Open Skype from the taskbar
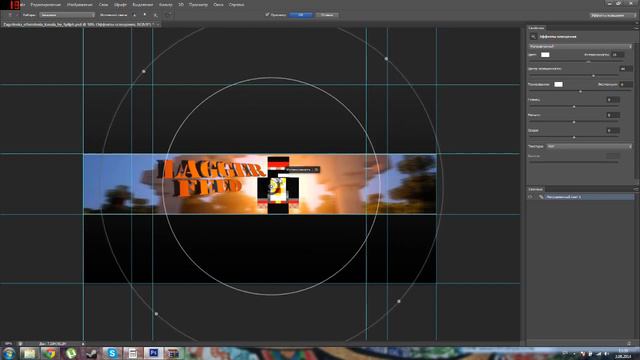640x360 pixels. click(112, 353)
